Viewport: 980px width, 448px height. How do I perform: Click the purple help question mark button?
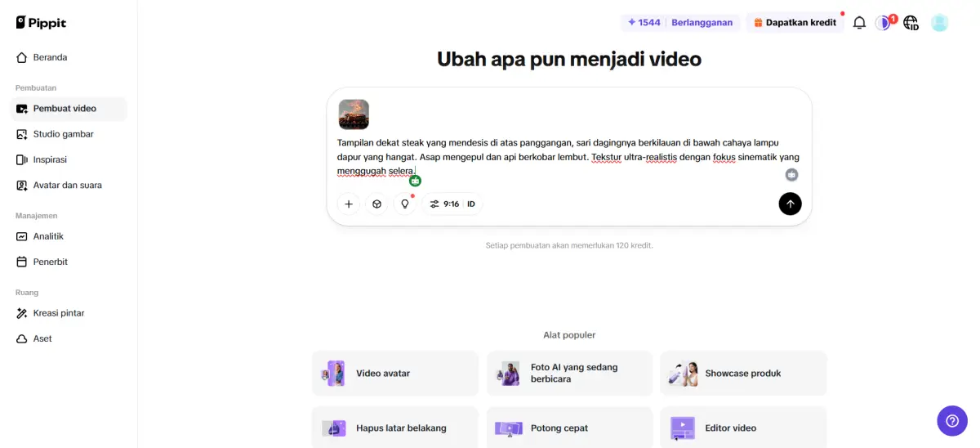click(951, 421)
